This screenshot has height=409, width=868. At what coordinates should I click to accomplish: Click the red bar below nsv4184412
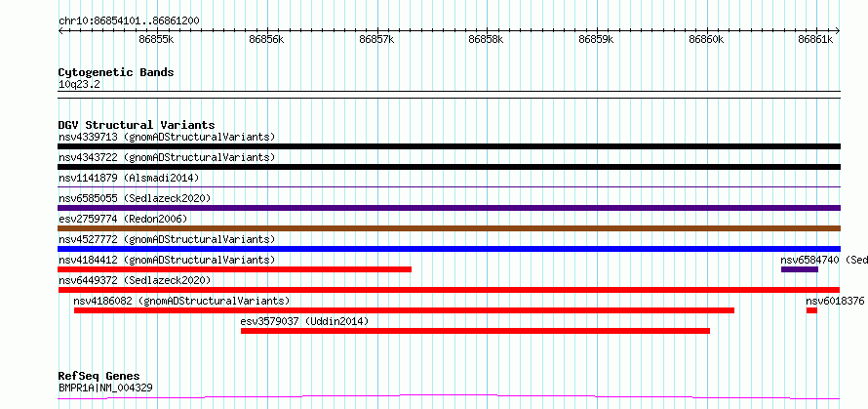coord(235,269)
